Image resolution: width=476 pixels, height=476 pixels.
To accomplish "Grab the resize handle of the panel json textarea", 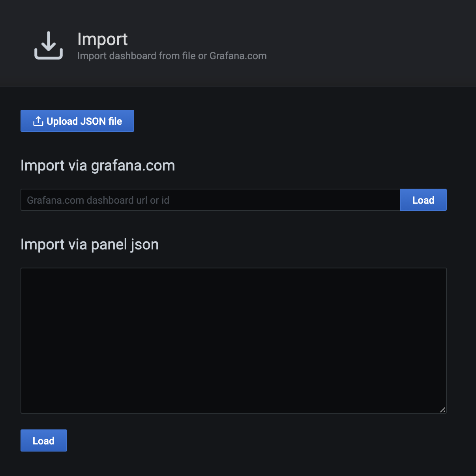I will point(442,410).
